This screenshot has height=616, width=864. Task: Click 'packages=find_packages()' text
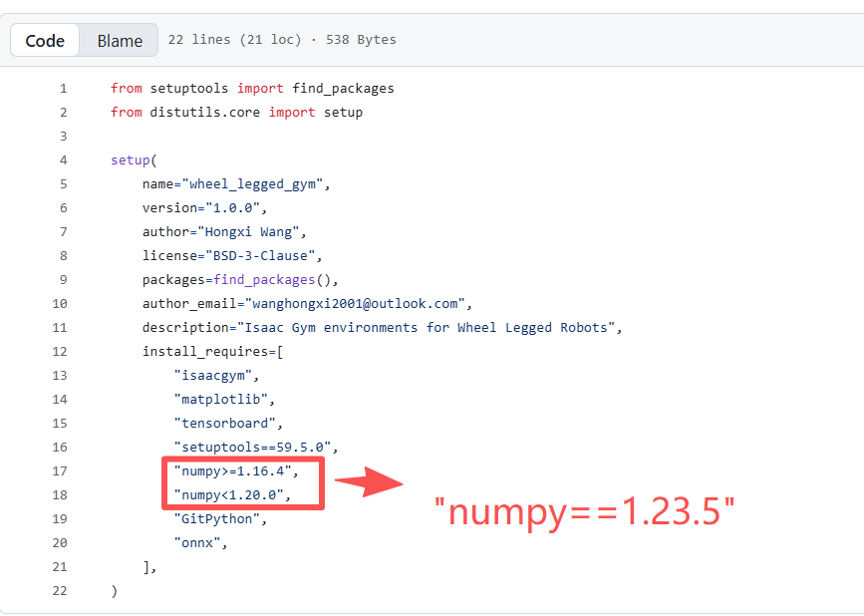(237, 280)
